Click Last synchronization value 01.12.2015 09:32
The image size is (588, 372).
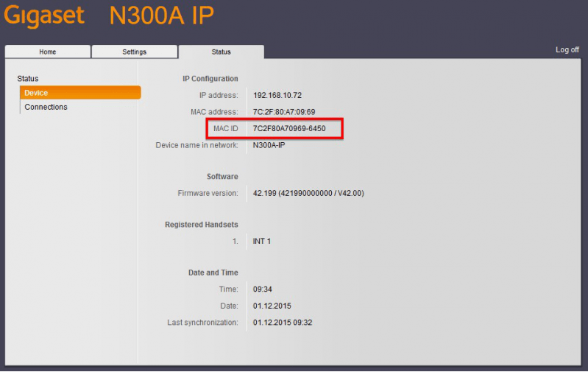coord(283,323)
